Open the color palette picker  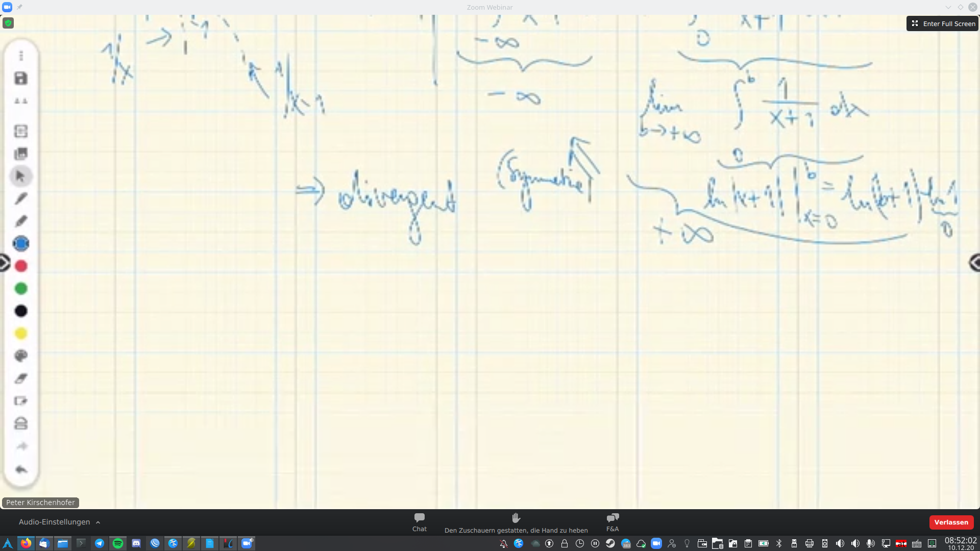tap(21, 356)
